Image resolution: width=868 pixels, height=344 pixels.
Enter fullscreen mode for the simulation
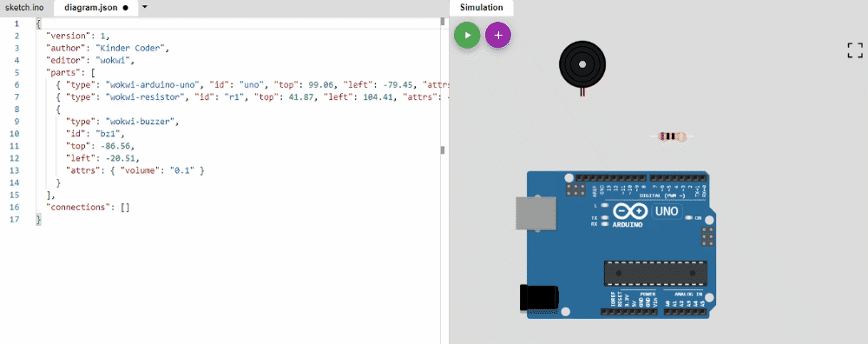[855, 50]
